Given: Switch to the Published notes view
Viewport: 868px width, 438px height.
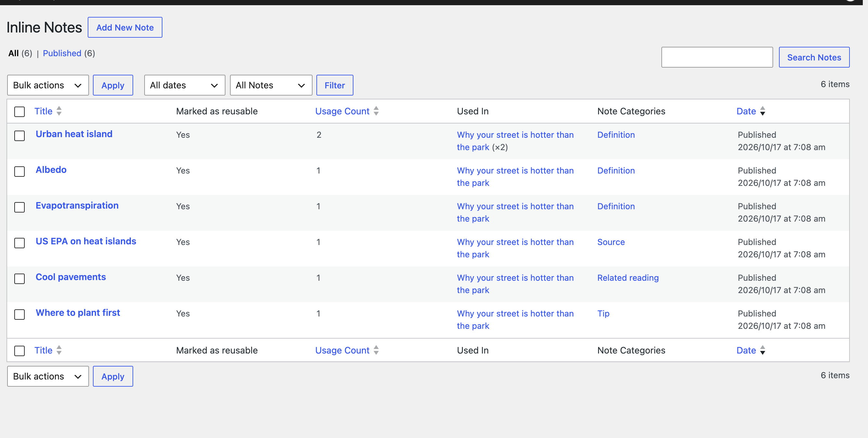Looking at the screenshot, I should (62, 53).
